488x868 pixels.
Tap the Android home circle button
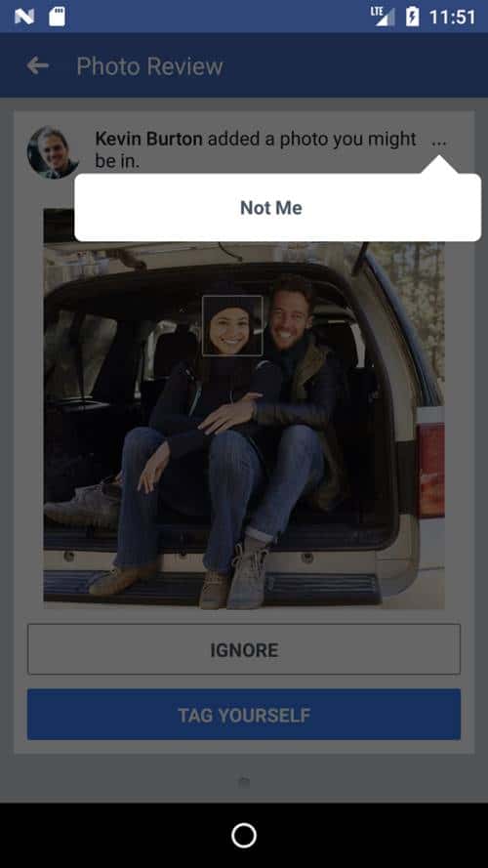click(244, 836)
